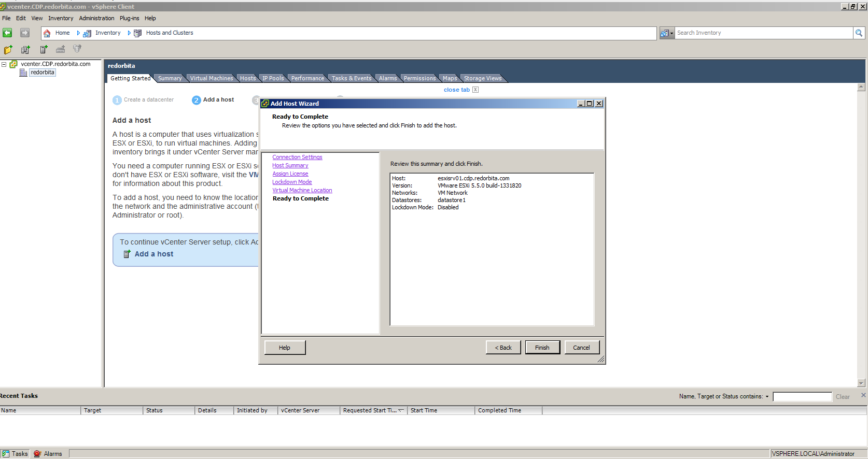Click the green back navigation arrow

pyautogui.click(x=7, y=33)
